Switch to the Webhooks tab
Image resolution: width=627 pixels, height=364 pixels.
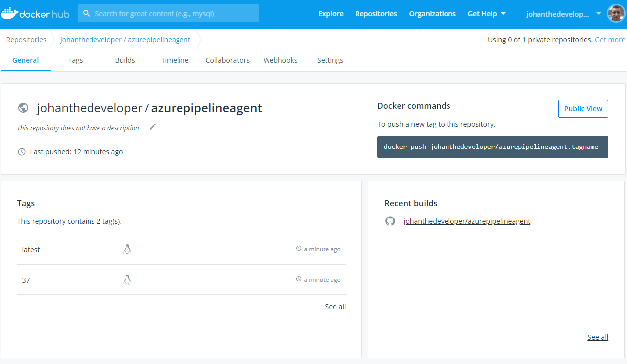pos(280,60)
